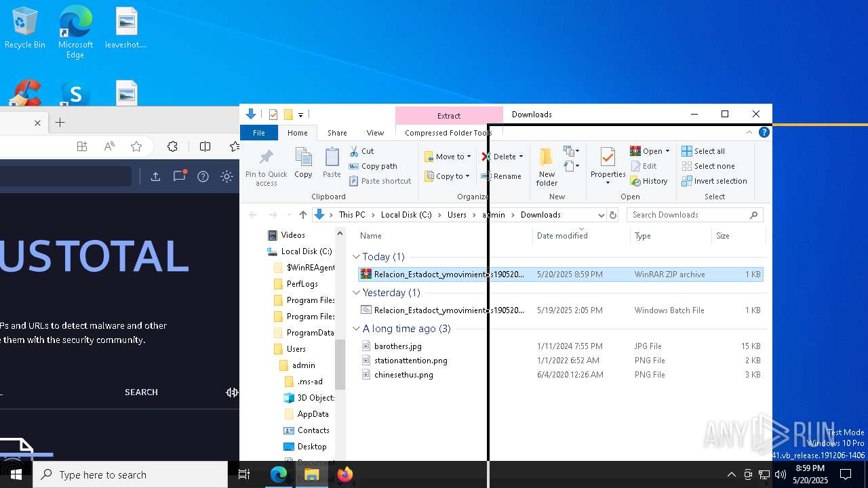
Task: Open the File menu tab
Action: pyautogui.click(x=259, y=133)
